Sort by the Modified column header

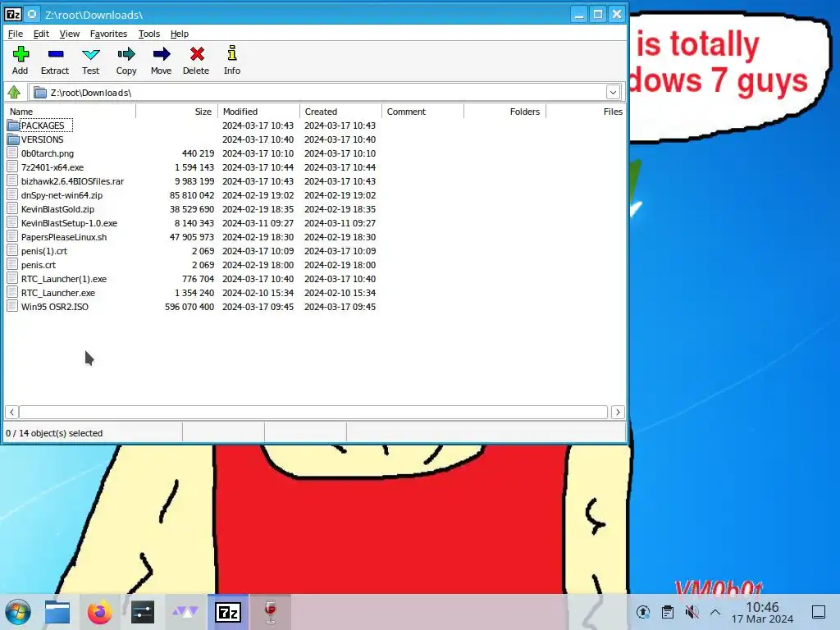(x=259, y=112)
